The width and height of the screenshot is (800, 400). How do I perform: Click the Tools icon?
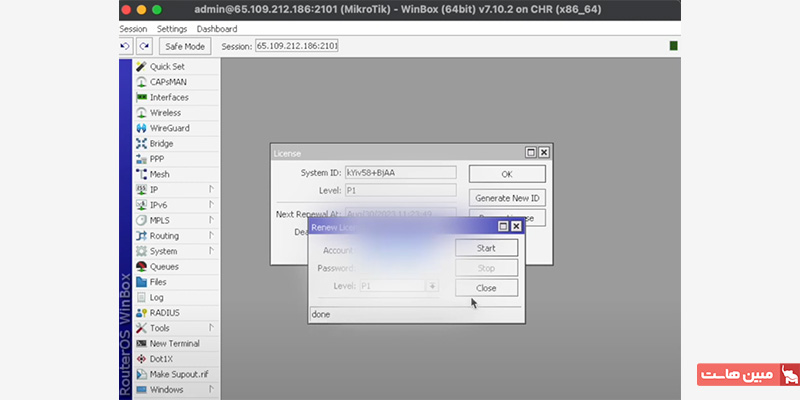click(x=141, y=328)
